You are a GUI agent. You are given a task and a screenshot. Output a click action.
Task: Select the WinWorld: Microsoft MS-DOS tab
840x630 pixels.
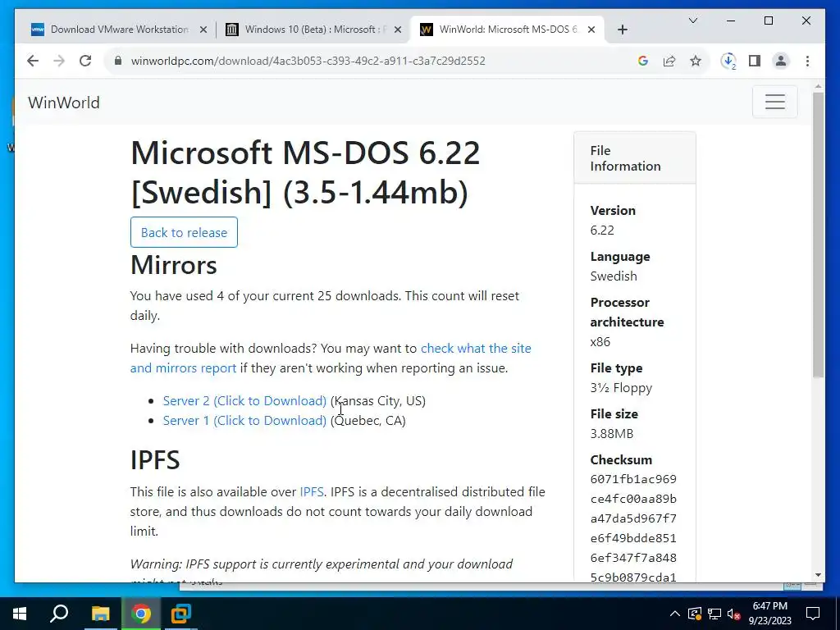(507, 30)
